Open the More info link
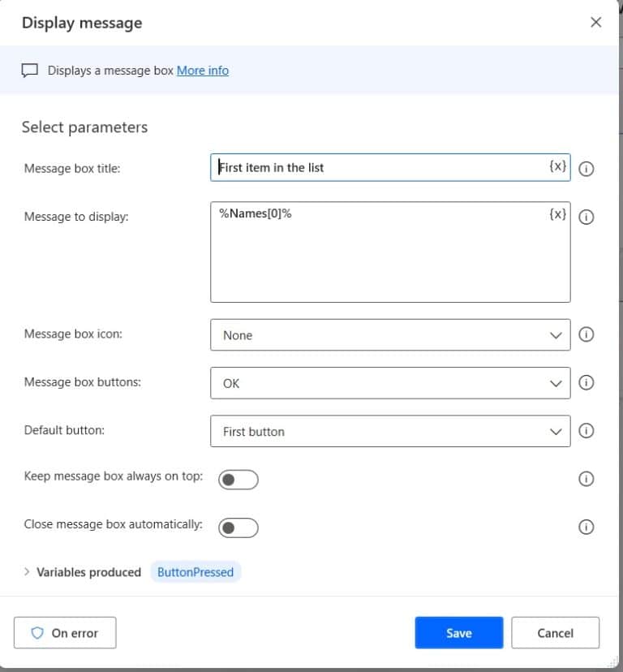The width and height of the screenshot is (623, 672). pos(203,71)
